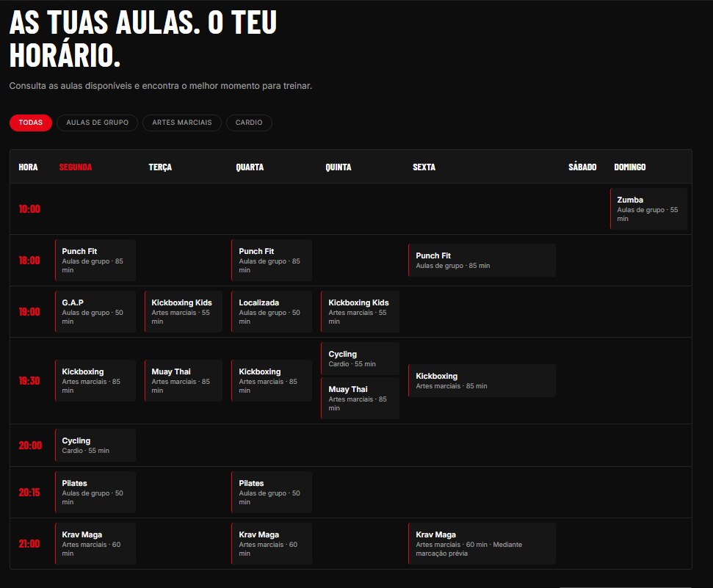Click the SÁBADO column header
This screenshot has height=588, width=713.
coord(582,167)
